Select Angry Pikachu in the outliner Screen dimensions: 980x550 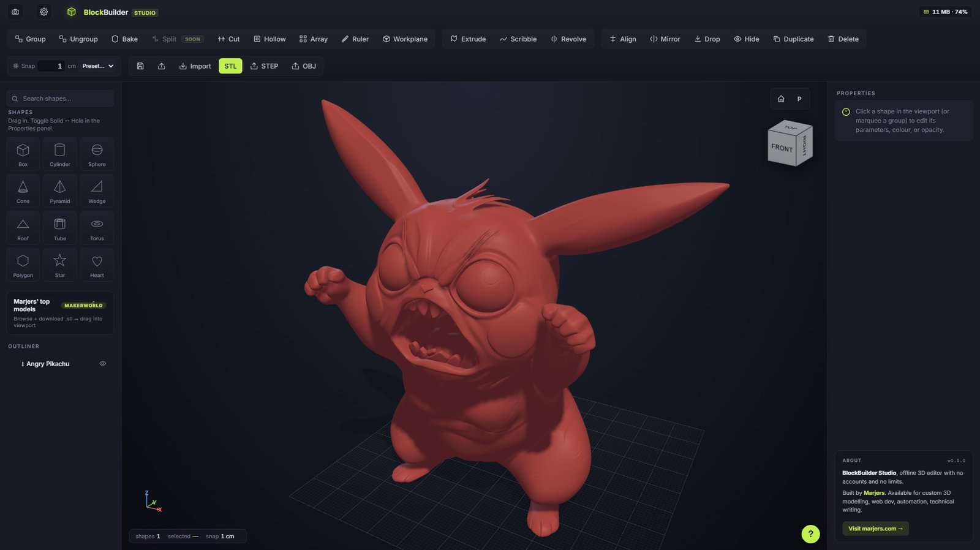pos(48,364)
